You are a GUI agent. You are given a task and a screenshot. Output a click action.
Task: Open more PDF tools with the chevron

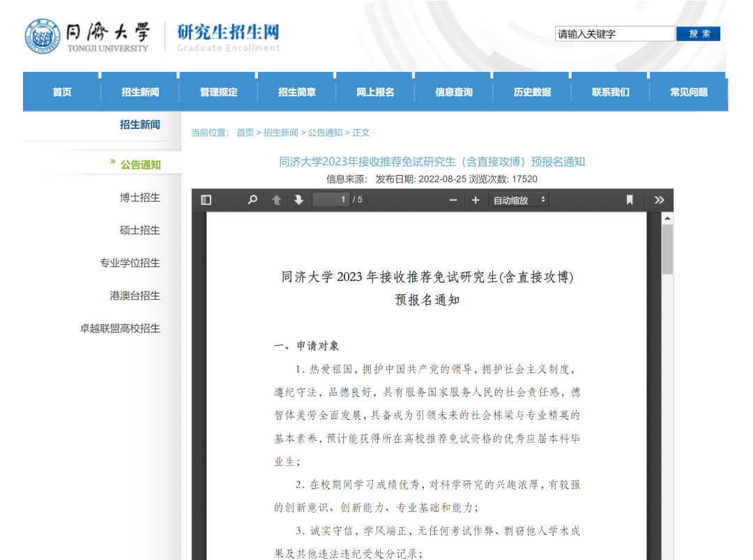click(x=659, y=199)
